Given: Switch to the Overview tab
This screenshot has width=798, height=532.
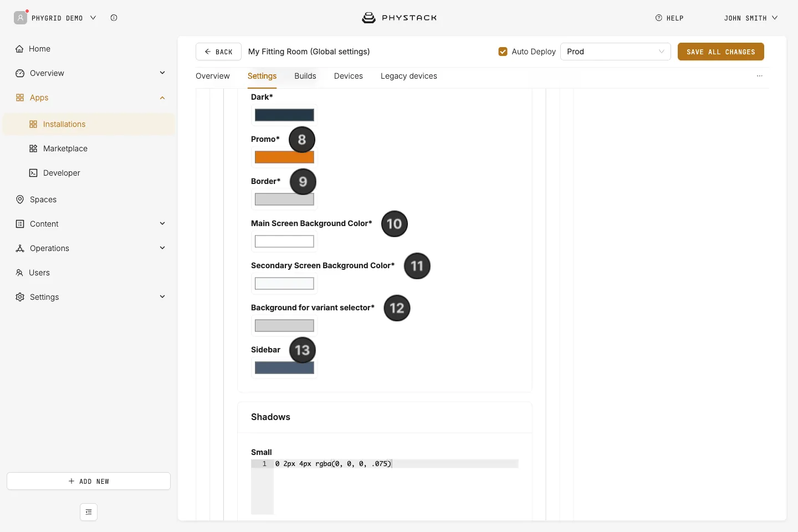Looking at the screenshot, I should click(x=213, y=76).
